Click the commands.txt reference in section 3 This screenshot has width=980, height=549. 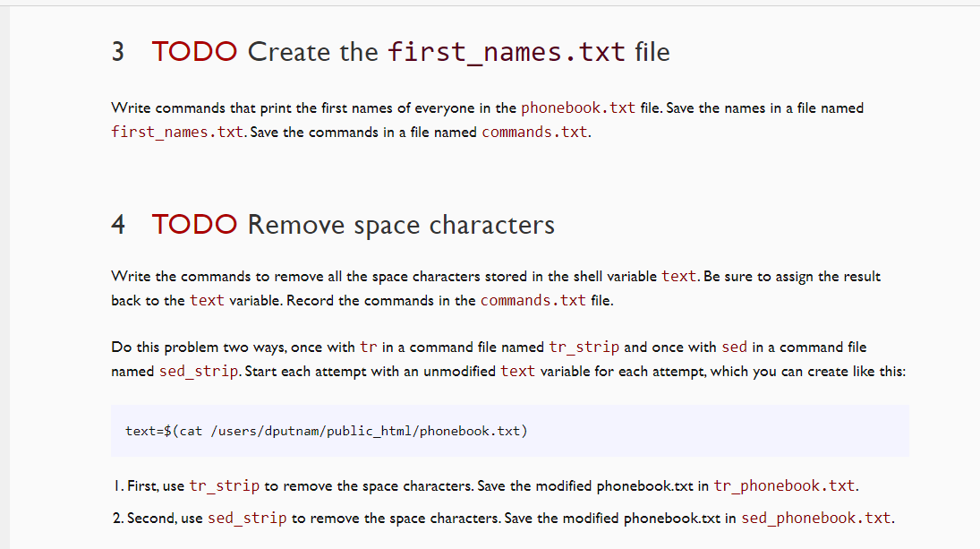point(534,132)
